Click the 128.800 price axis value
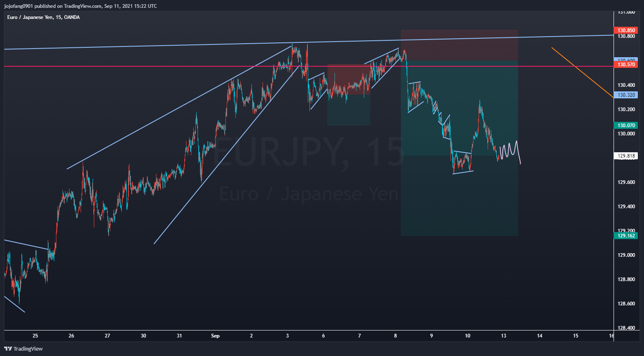This screenshot has height=356, width=644. click(x=626, y=279)
